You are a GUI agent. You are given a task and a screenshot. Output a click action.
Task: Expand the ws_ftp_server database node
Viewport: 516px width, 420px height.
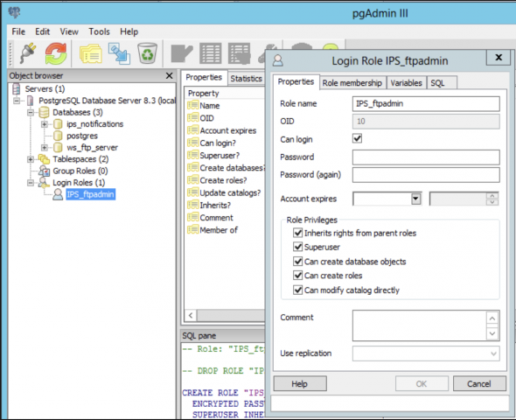coord(44,148)
